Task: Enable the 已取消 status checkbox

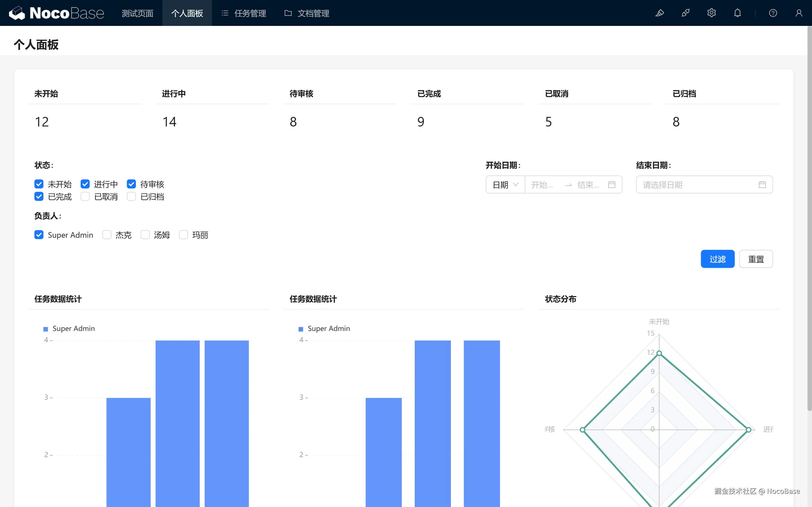Action: point(85,197)
